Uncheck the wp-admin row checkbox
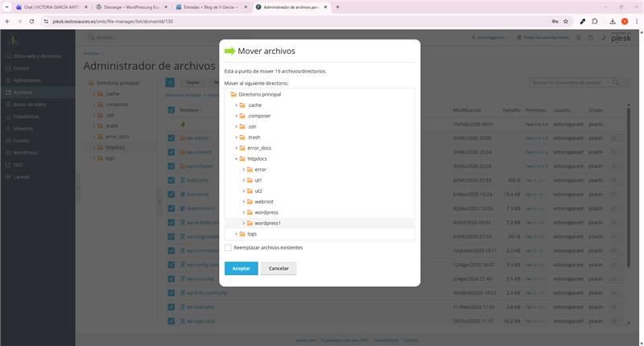 tap(171, 138)
